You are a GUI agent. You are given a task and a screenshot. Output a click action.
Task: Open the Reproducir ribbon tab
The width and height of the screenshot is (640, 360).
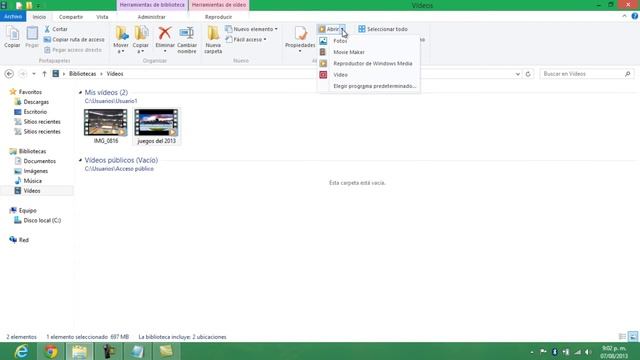[218, 17]
